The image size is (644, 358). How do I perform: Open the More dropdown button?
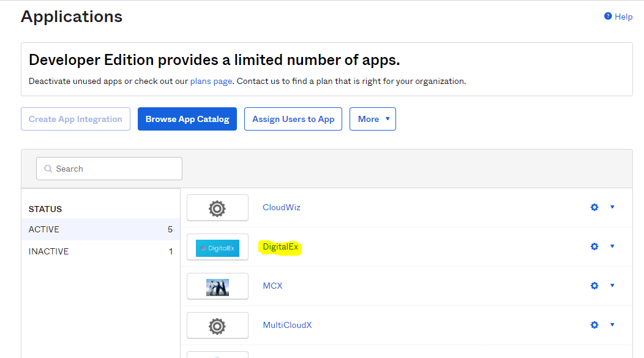[x=372, y=119]
